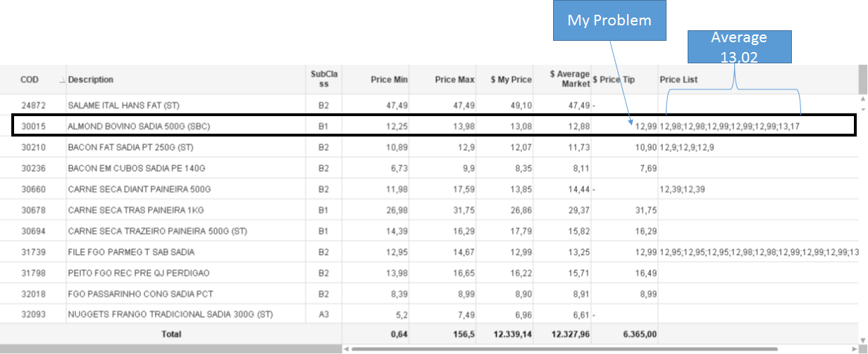Click the Price List column header
Screen dimensions: 868x354
click(x=678, y=80)
